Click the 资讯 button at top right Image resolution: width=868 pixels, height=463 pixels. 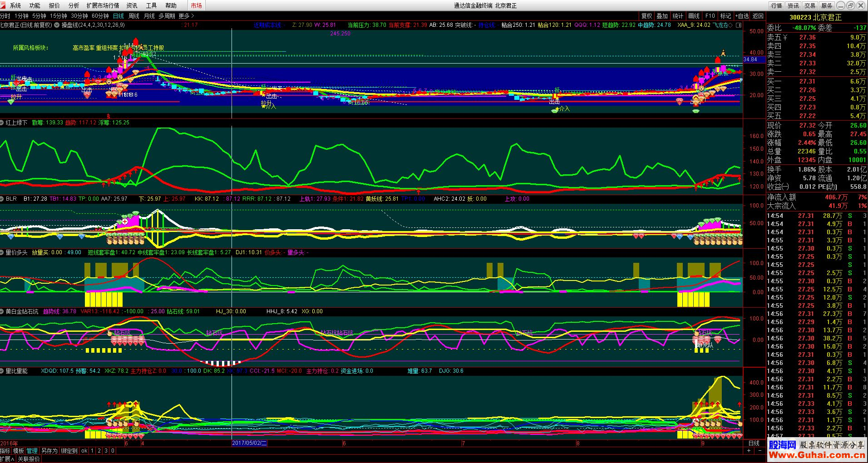(x=793, y=5)
